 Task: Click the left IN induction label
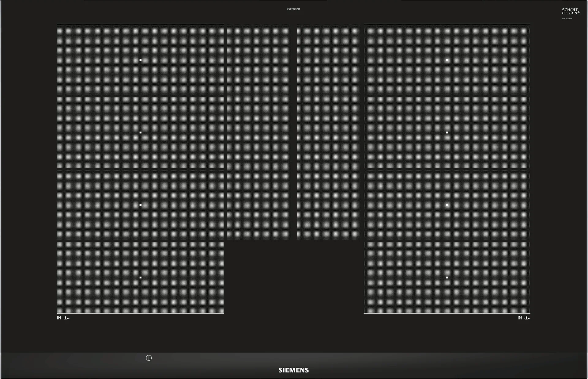click(x=59, y=318)
